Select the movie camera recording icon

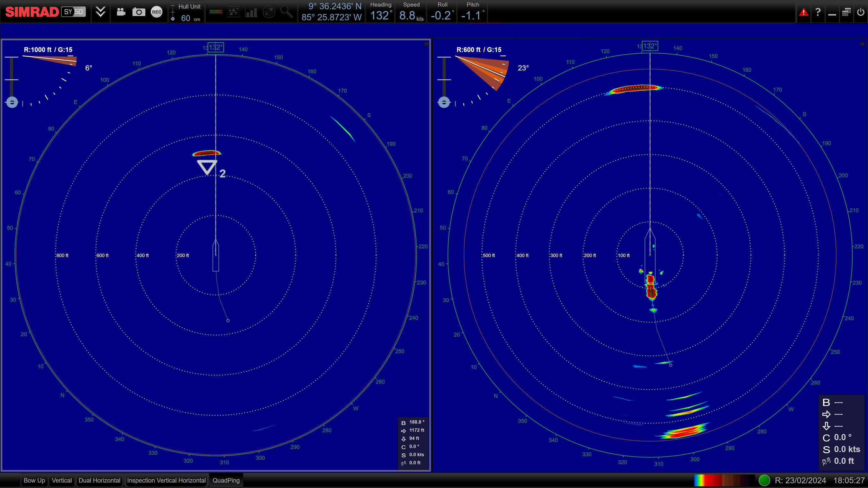coord(120,12)
